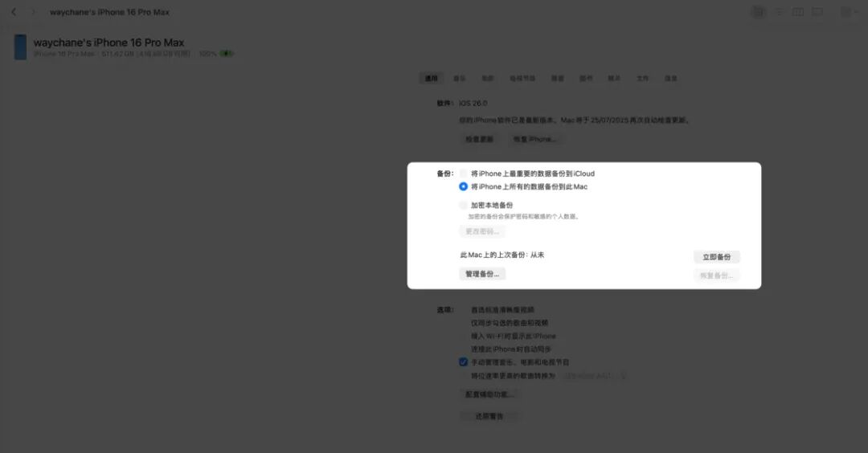868x453 pixels.
Task: Toggle convert higher bit rate songs checkbox
Action: 464,376
